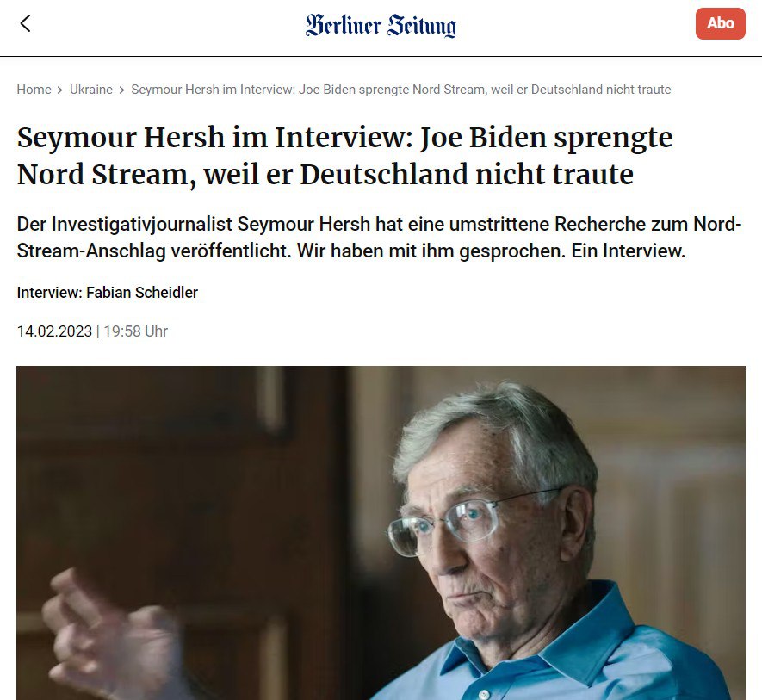Click 'Nord Stream' in the headline's second line

pyautogui.click(x=102, y=174)
